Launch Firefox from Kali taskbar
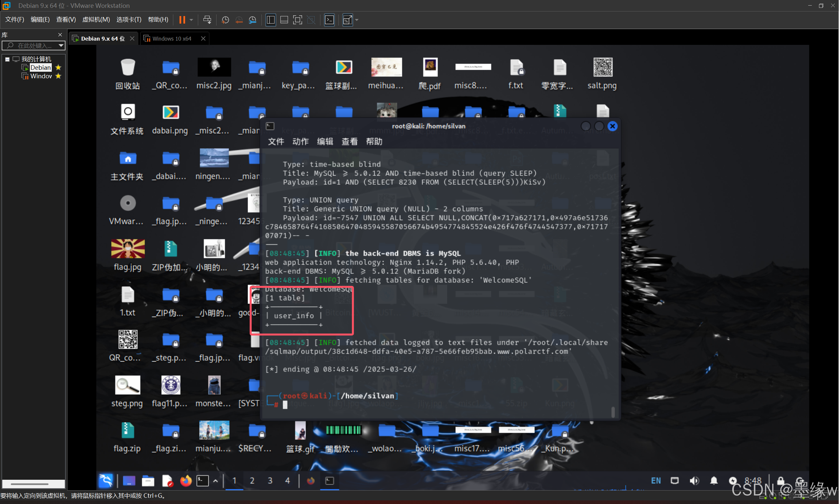The height and width of the screenshot is (504, 839). pyautogui.click(x=185, y=480)
